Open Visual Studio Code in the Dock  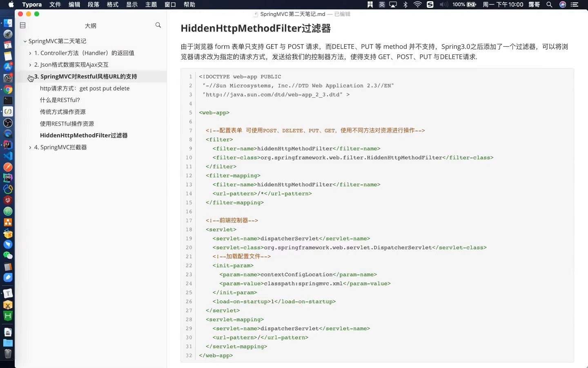click(x=8, y=156)
